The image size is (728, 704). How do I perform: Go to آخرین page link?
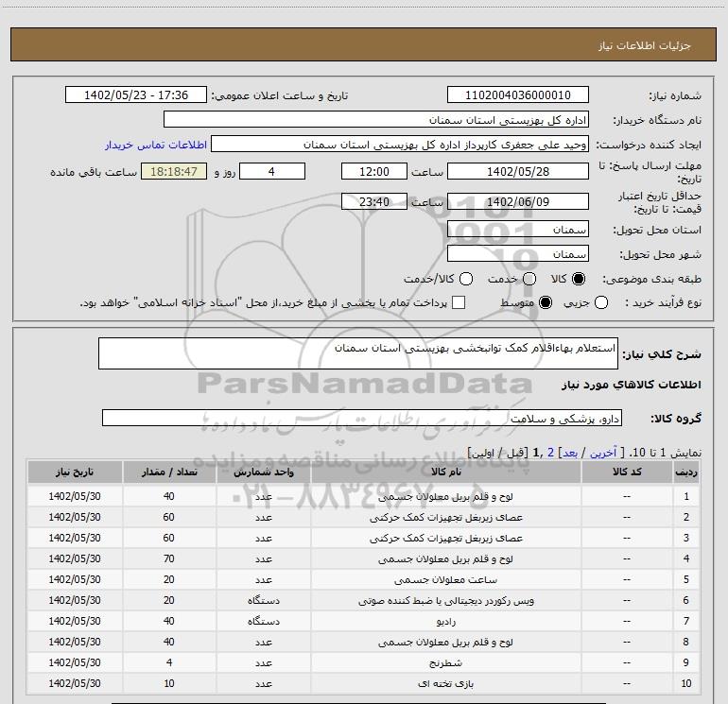coord(603,453)
